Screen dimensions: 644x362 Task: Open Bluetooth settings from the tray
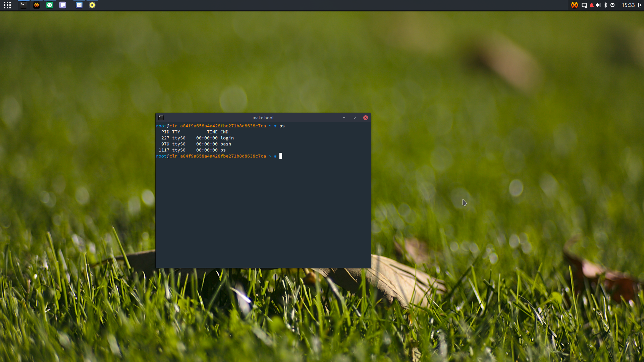click(x=605, y=5)
